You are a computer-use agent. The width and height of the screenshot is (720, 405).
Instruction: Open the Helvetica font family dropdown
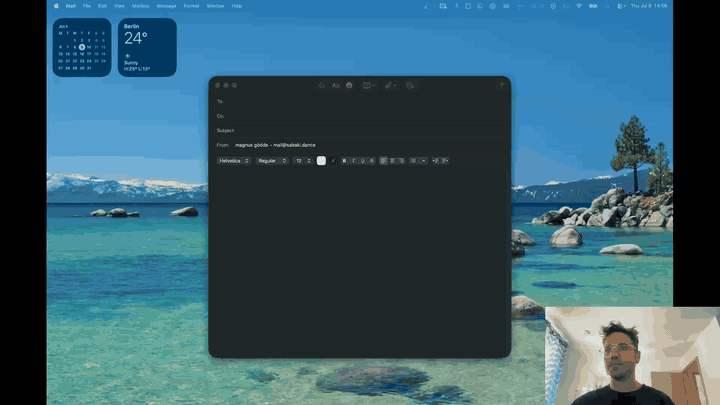point(234,161)
